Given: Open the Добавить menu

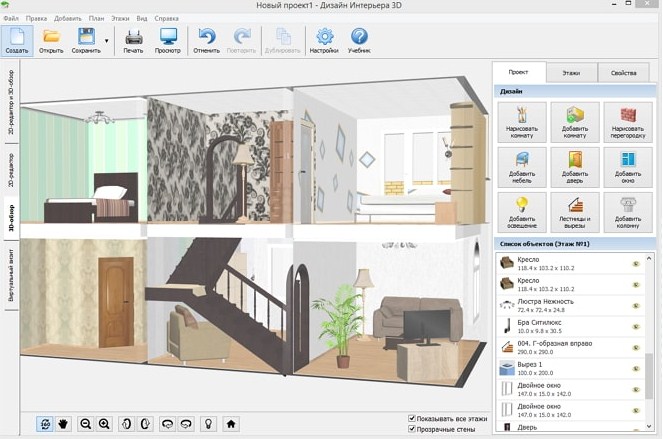Looking at the screenshot, I should [68, 19].
